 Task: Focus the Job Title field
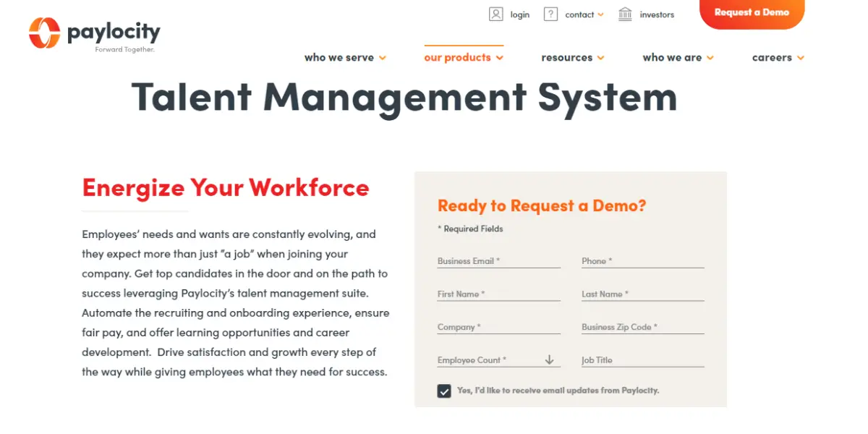pos(642,359)
